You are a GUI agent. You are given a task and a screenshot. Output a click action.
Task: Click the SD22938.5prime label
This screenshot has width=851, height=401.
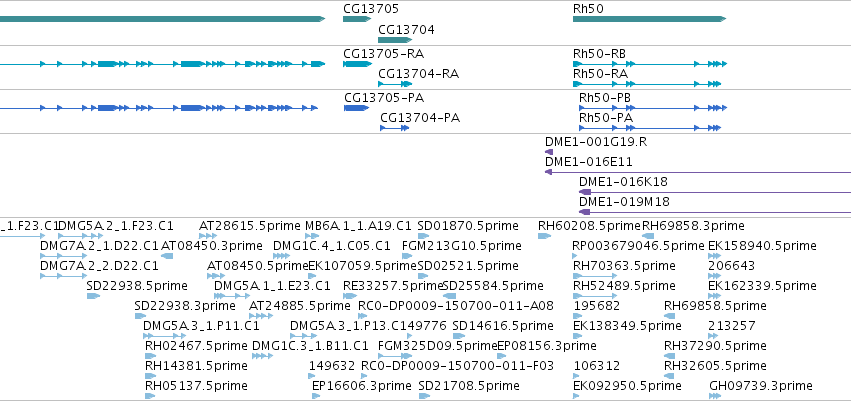(137, 285)
